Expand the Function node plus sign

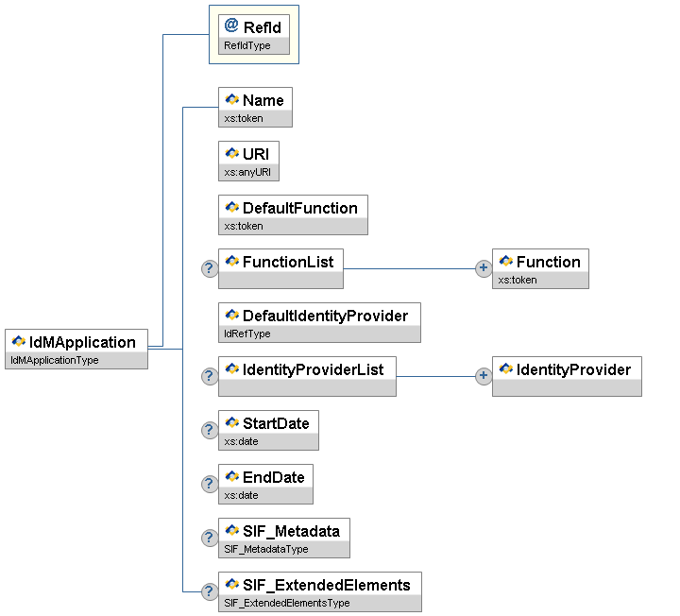(483, 269)
